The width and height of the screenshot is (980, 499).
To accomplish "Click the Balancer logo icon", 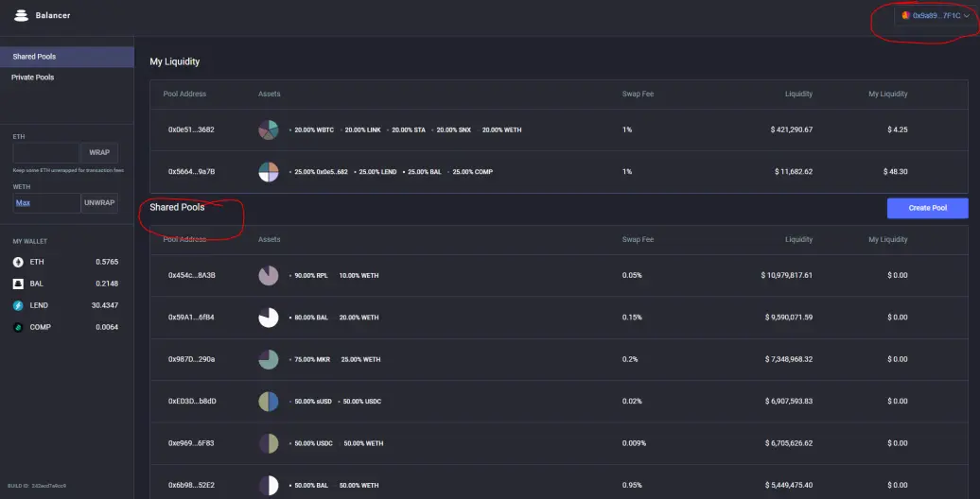I will [22, 16].
